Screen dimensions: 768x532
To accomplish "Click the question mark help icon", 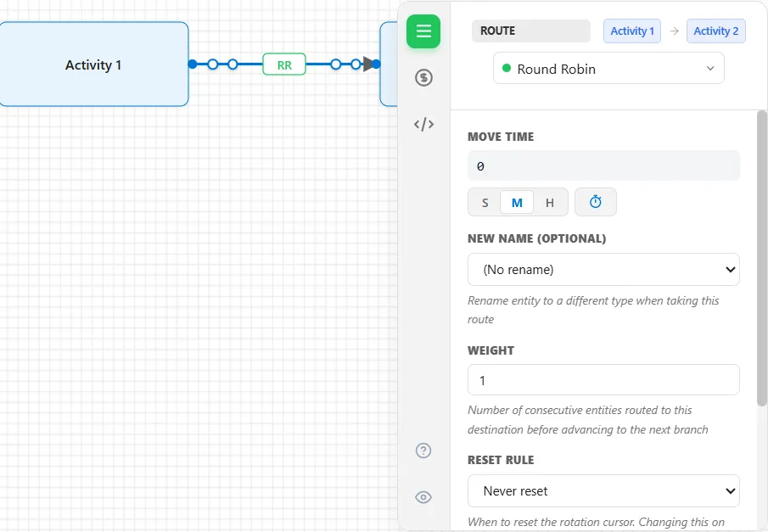I will click(423, 451).
